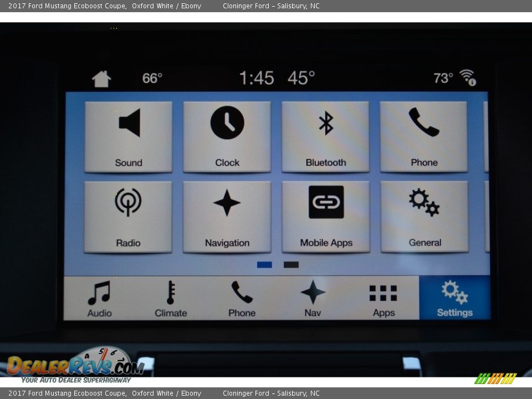Switch to the Climate tab
Viewport: 532px width, 399px height.
click(171, 299)
